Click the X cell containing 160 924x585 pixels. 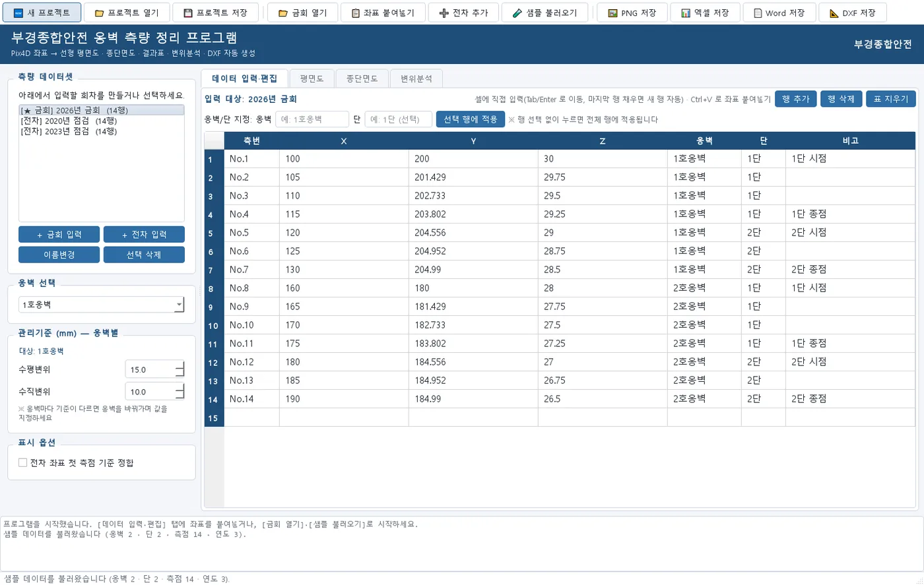(344, 288)
